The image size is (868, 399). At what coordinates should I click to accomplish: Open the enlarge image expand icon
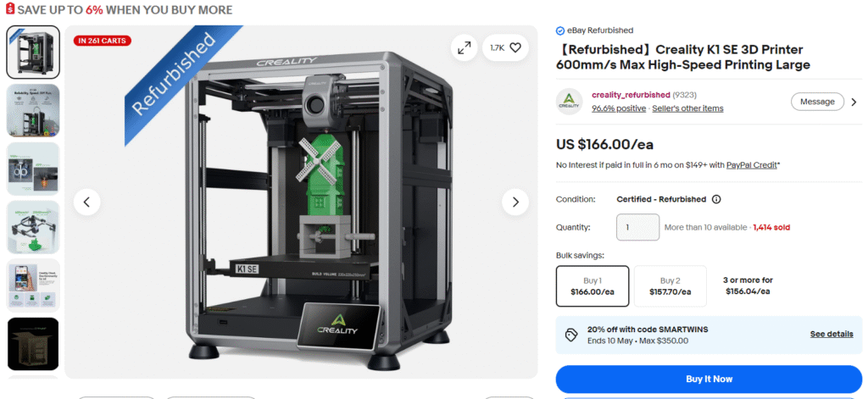[464, 48]
